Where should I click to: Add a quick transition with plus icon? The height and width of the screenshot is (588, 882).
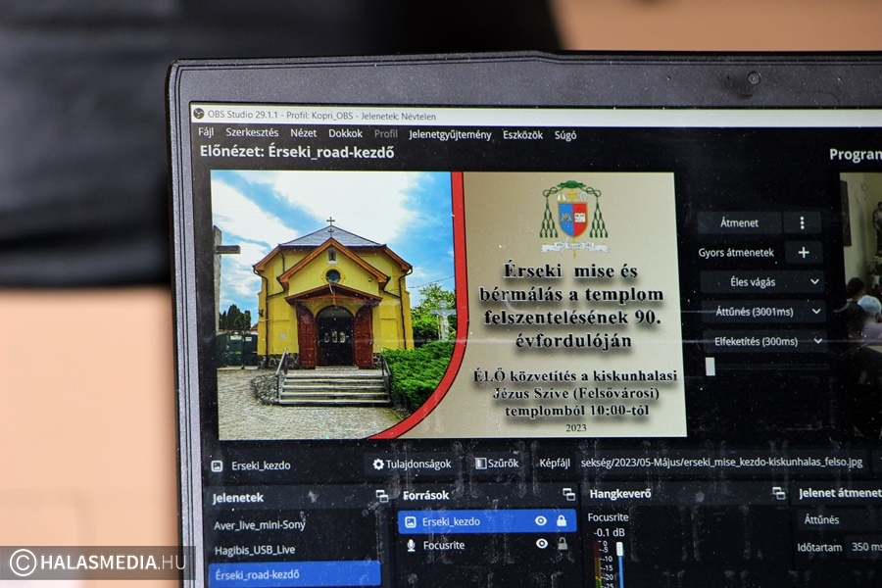pyautogui.click(x=804, y=253)
